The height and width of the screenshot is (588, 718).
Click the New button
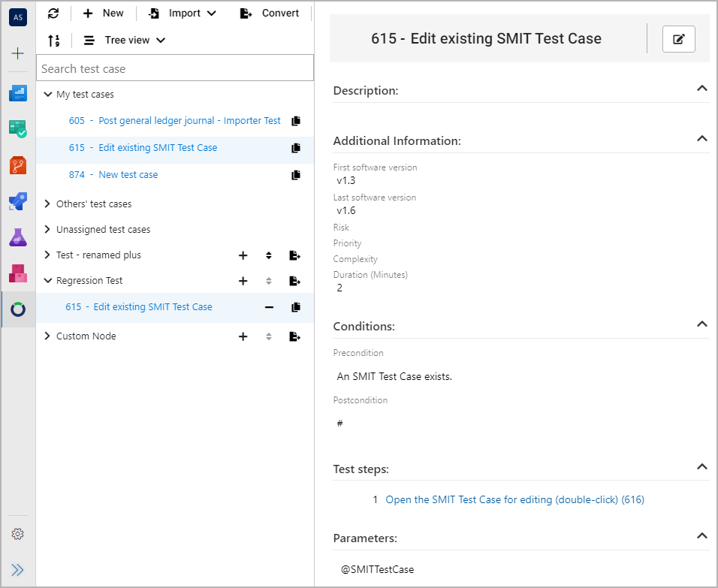tap(104, 14)
